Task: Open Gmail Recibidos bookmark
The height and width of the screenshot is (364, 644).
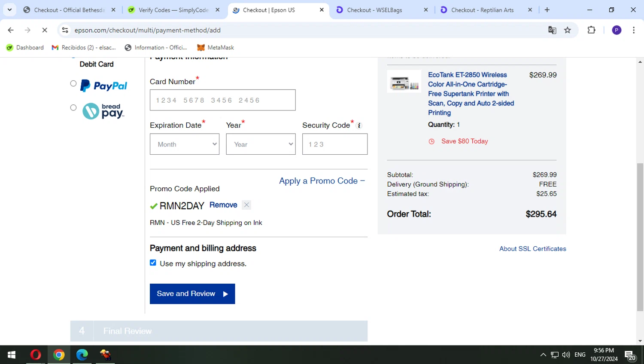Action: click(x=84, y=48)
